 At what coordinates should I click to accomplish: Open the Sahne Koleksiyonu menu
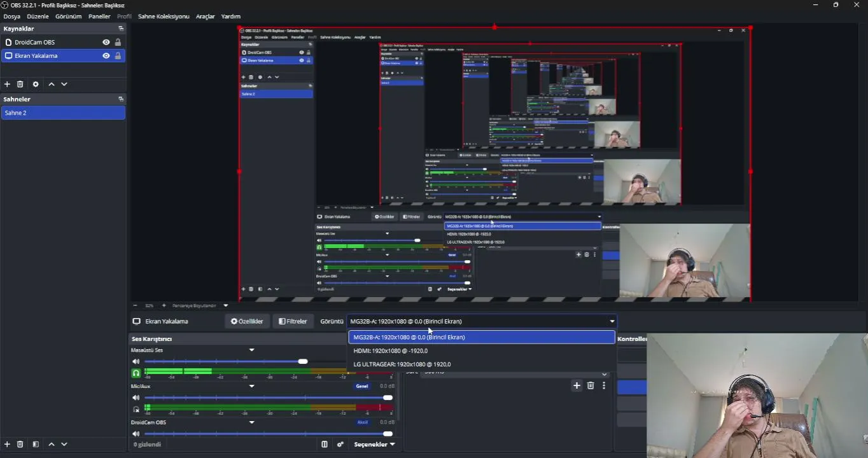click(x=164, y=17)
